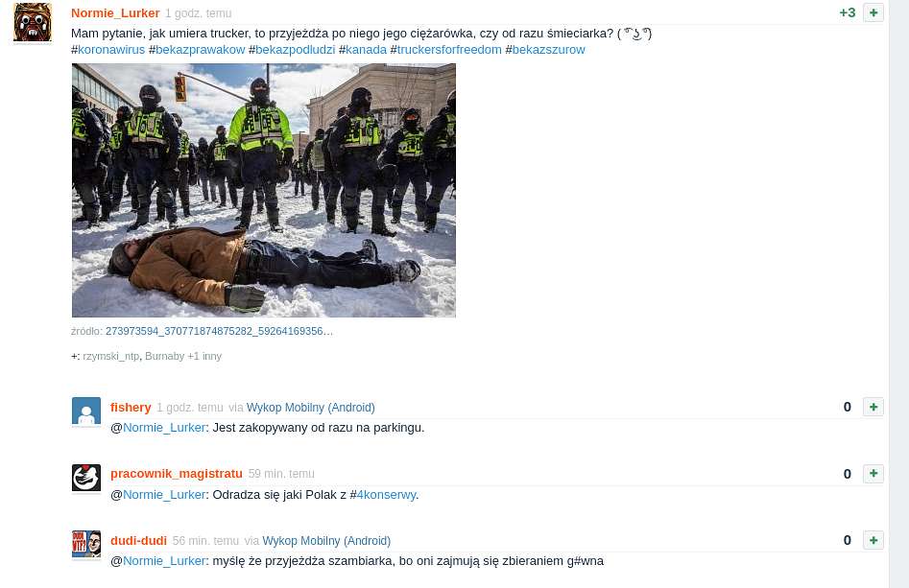Image resolution: width=909 pixels, height=588 pixels.
Task: Upvote dudi-dudi's comment with plus button
Action: click(873, 540)
